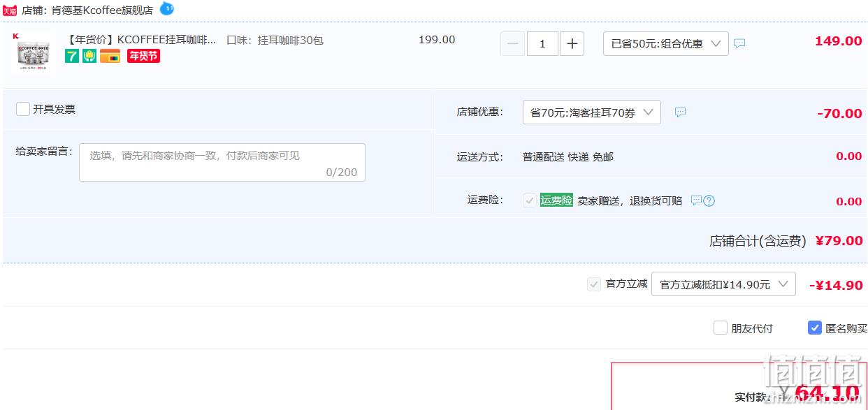This screenshot has width=868, height=410.
Task: Click the -¥14.90 deduction amount
Action: point(836,285)
